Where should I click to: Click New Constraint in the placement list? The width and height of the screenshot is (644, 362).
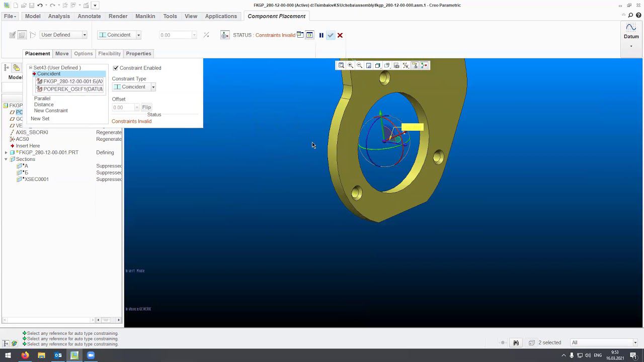pyautogui.click(x=51, y=111)
